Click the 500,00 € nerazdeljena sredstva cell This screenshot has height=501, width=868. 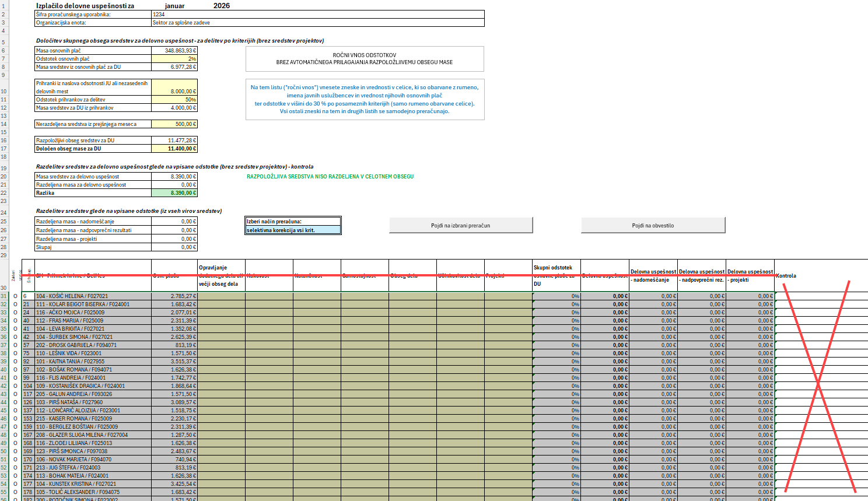(x=174, y=124)
